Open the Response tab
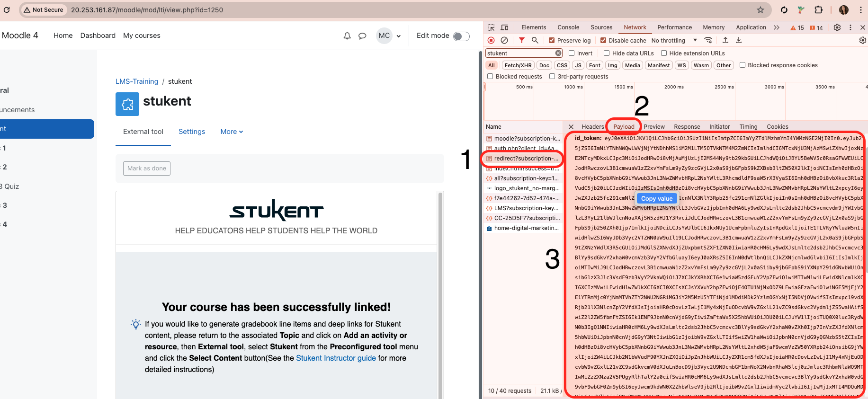This screenshot has width=868, height=399. [x=687, y=126]
